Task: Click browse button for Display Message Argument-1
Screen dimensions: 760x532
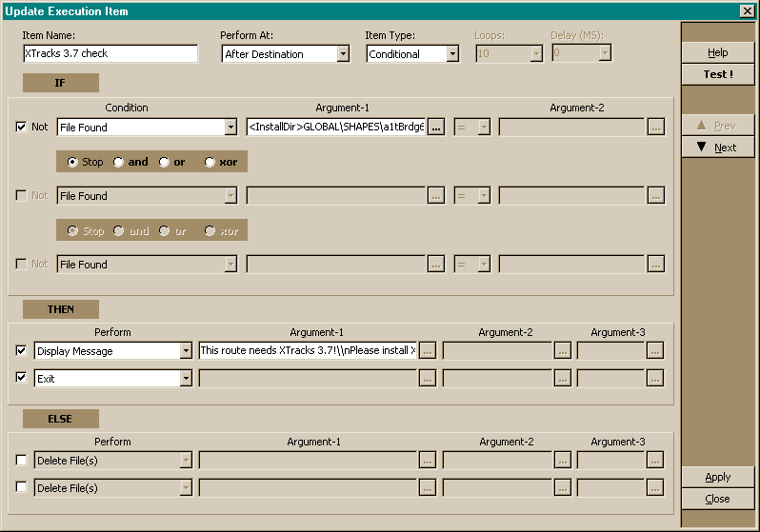Action: click(x=427, y=351)
